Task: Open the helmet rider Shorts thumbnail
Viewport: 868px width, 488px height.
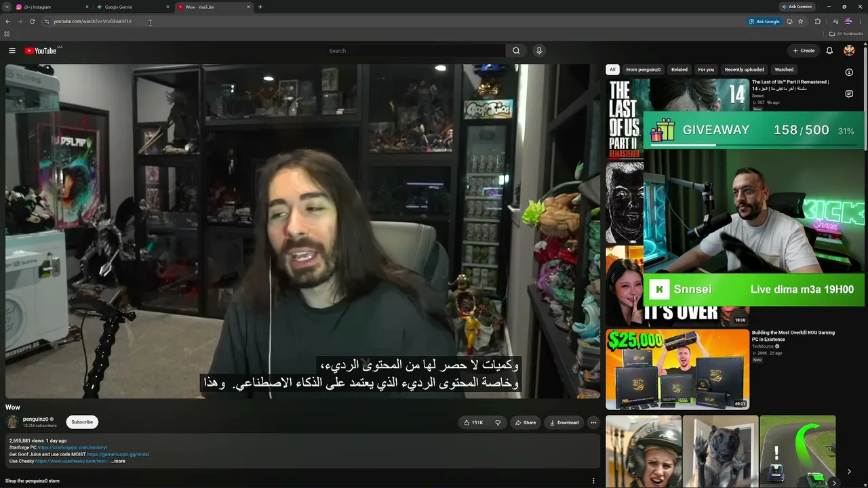Action: [644, 452]
